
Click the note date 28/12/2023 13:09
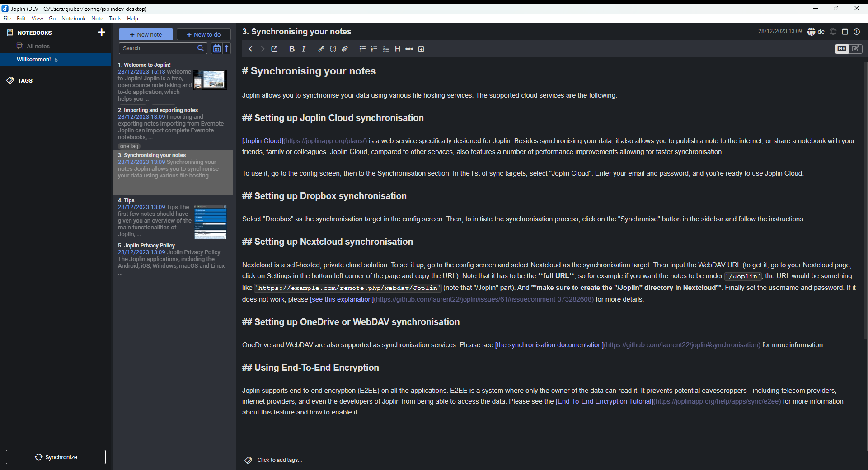click(x=780, y=31)
